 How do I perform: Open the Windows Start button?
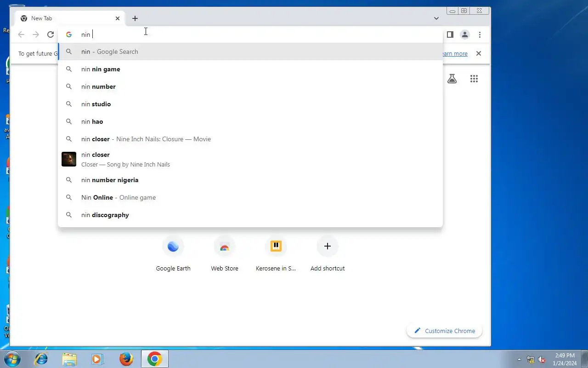tap(11, 359)
